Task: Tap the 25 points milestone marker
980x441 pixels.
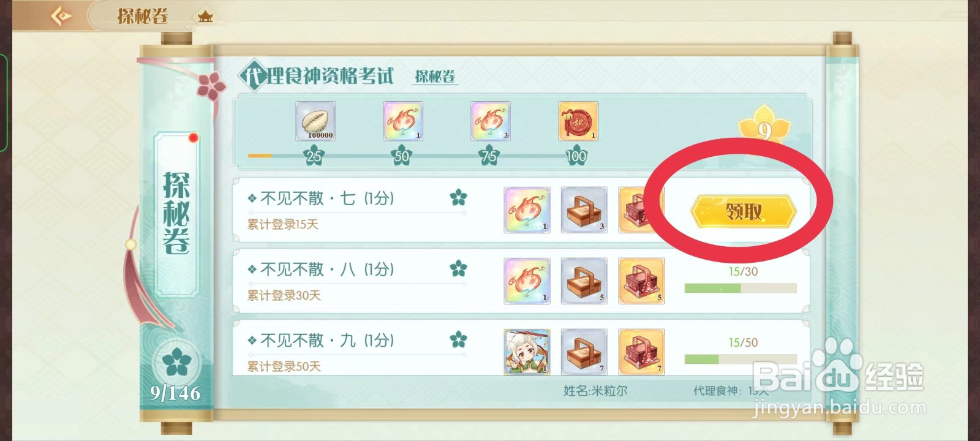Action: coord(314,156)
